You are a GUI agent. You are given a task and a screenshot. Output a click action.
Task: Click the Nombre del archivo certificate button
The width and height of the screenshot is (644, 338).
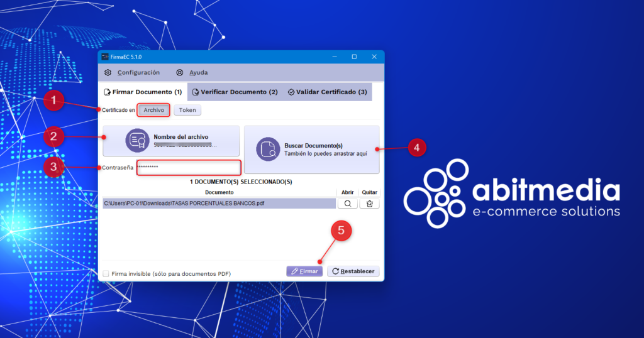(x=171, y=141)
